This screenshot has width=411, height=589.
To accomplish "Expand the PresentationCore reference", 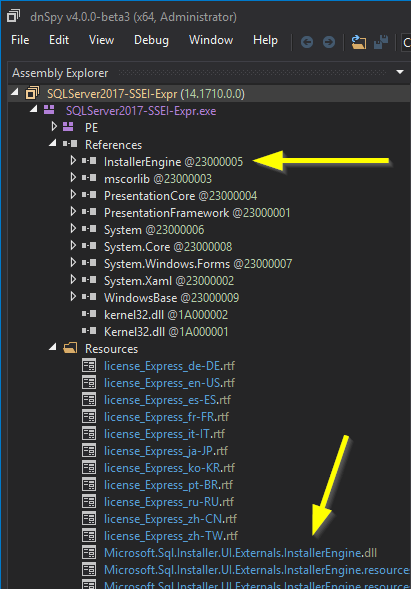I will (x=73, y=195).
